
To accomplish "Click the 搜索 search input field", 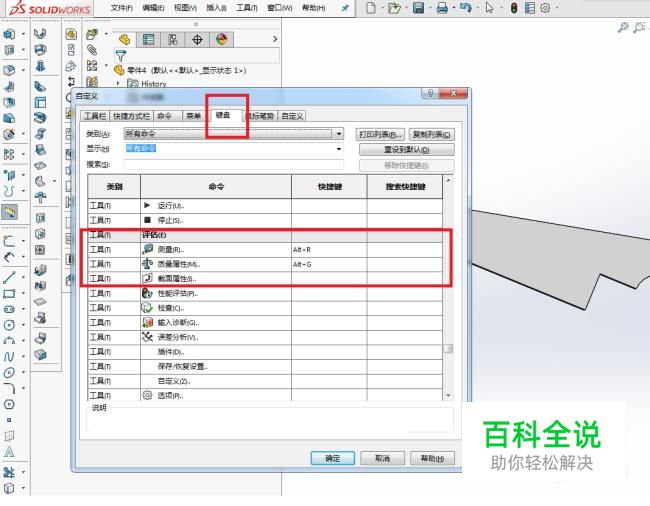I will coord(234,165).
